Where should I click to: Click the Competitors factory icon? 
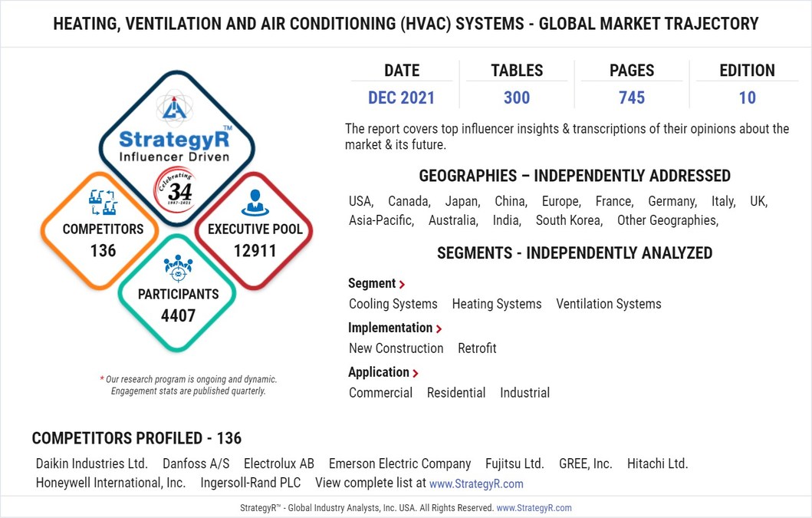(103, 203)
